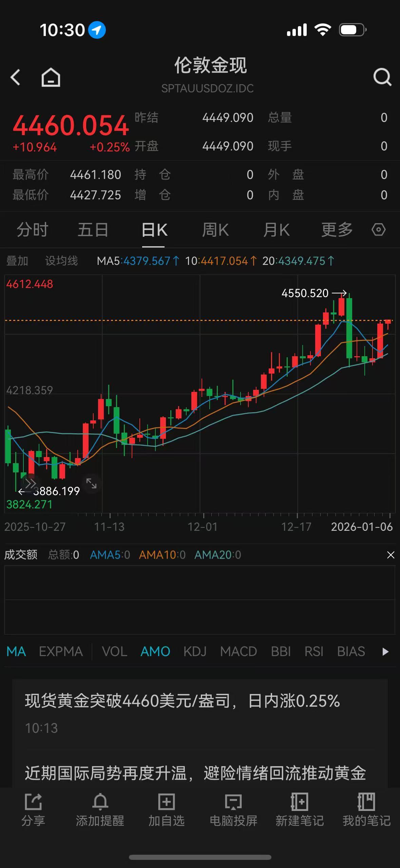Viewport: 400px width, 868px height.
Task: Open chart settings hexagon icon
Action: pyautogui.click(x=378, y=230)
